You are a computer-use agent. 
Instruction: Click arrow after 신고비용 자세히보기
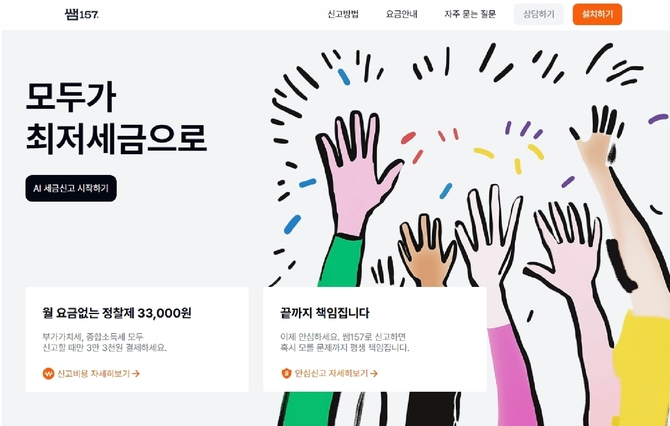[x=136, y=373]
